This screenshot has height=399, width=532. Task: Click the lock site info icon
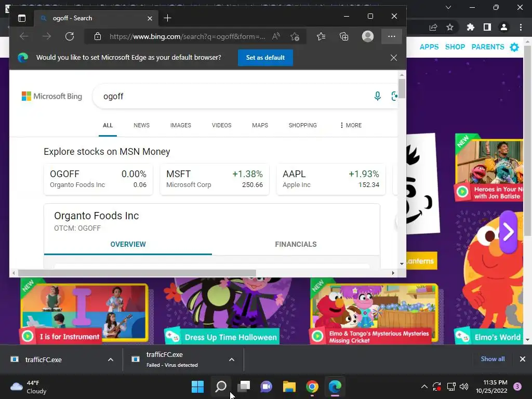click(98, 36)
